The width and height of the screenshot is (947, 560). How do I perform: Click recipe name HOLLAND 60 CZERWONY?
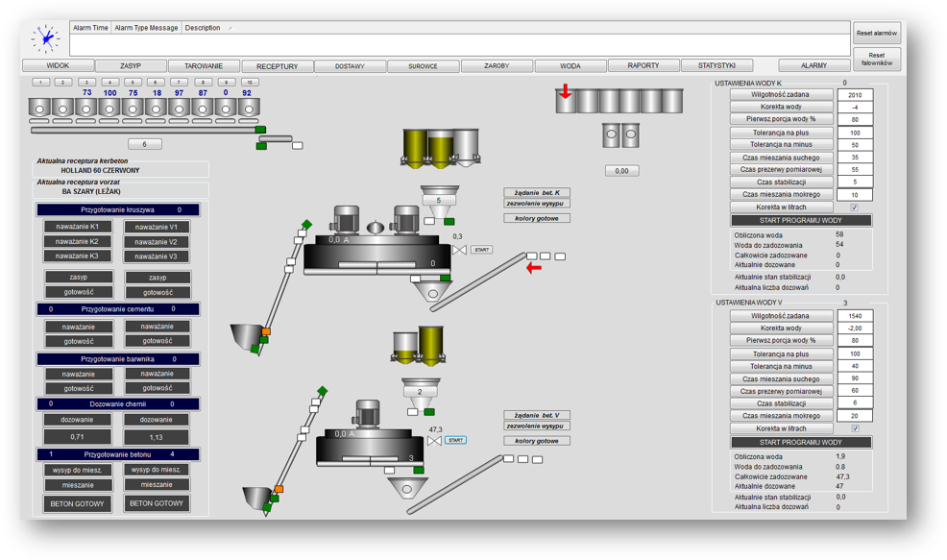coord(100,170)
